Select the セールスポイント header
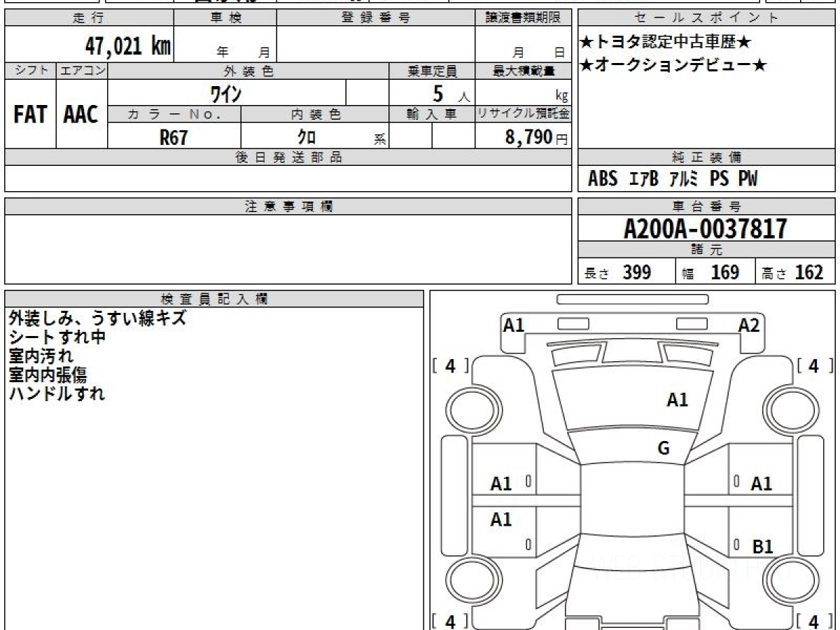 [706, 18]
